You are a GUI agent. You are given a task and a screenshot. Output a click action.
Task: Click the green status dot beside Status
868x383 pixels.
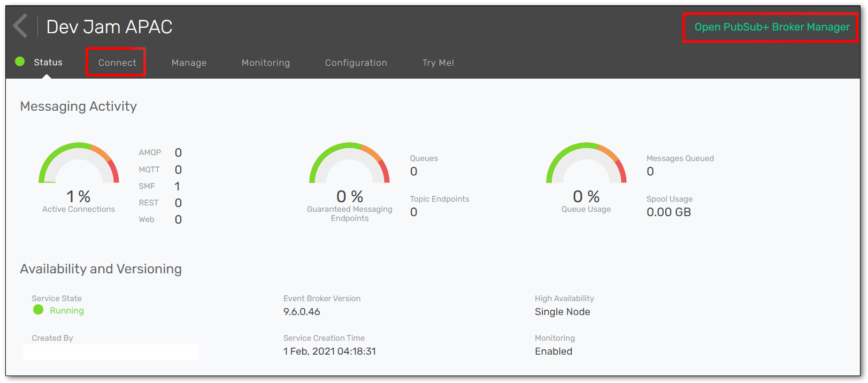tap(20, 62)
